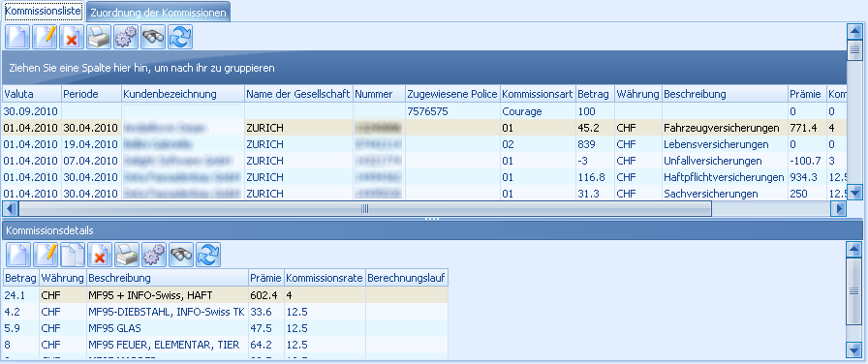Click the Refresh arrows icon in top toolbar
868x364 pixels.
point(180,37)
